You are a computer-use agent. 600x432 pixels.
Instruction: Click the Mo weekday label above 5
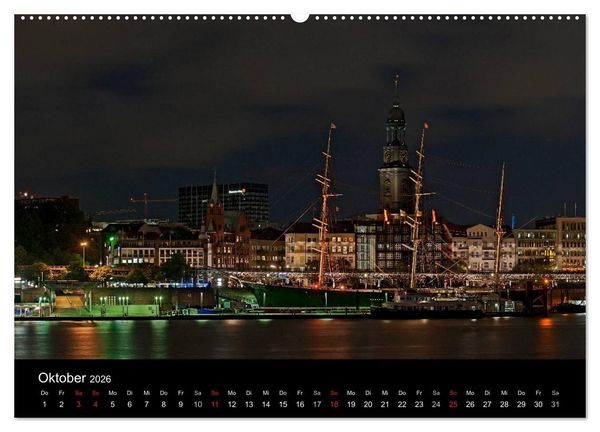(112, 393)
